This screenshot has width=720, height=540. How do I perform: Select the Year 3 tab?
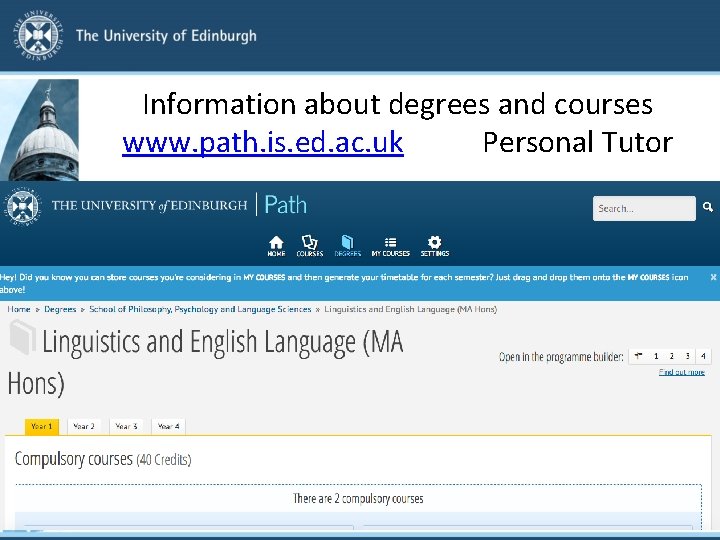pyautogui.click(x=126, y=426)
